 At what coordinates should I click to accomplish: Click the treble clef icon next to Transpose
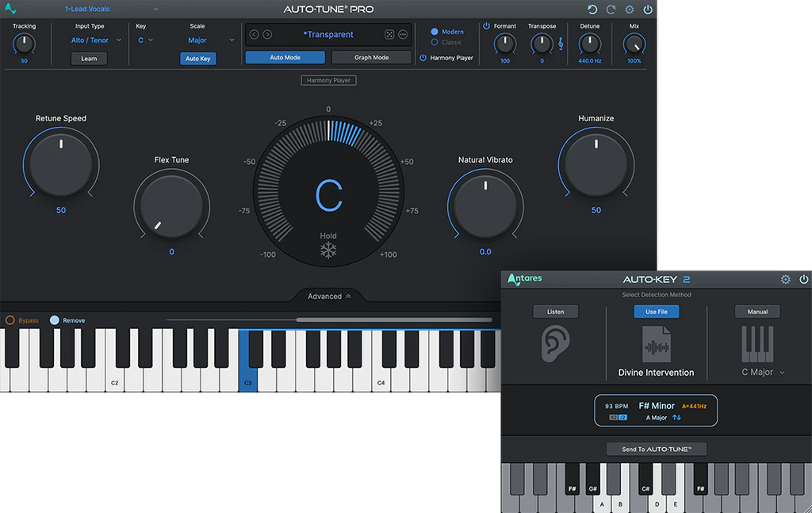point(561,44)
